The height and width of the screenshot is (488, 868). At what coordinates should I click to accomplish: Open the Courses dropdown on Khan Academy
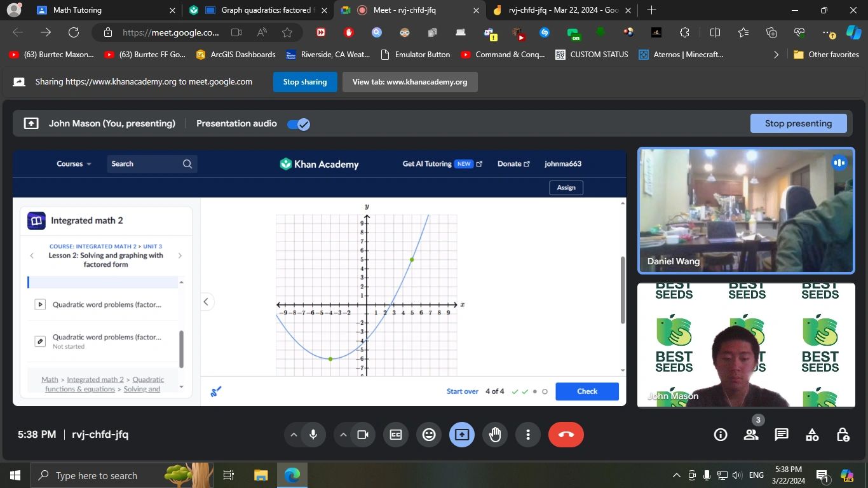point(72,163)
